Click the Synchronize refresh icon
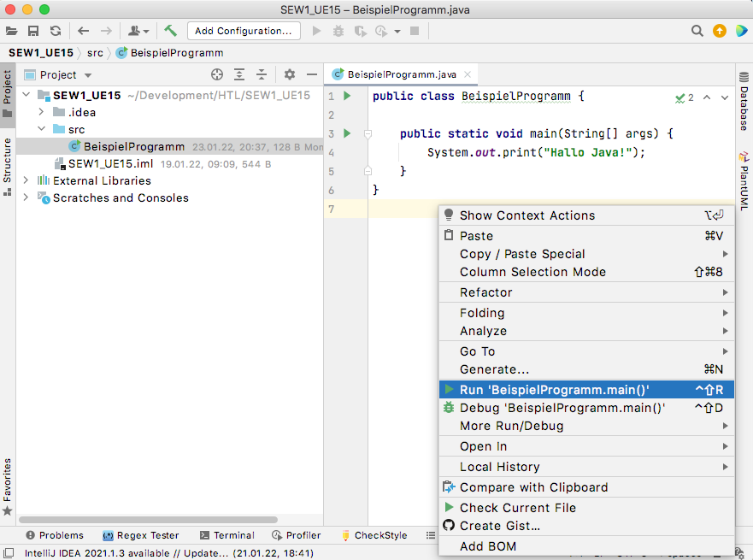The image size is (753, 560). pyautogui.click(x=56, y=31)
